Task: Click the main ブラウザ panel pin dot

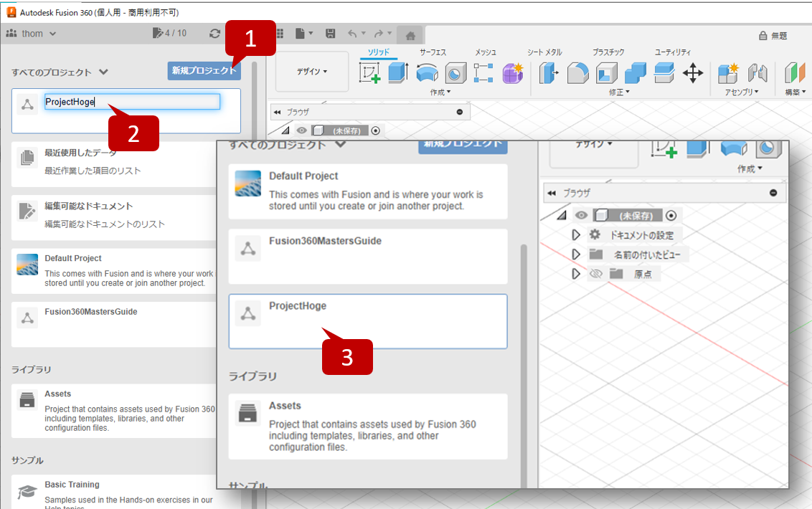Action: [x=459, y=112]
